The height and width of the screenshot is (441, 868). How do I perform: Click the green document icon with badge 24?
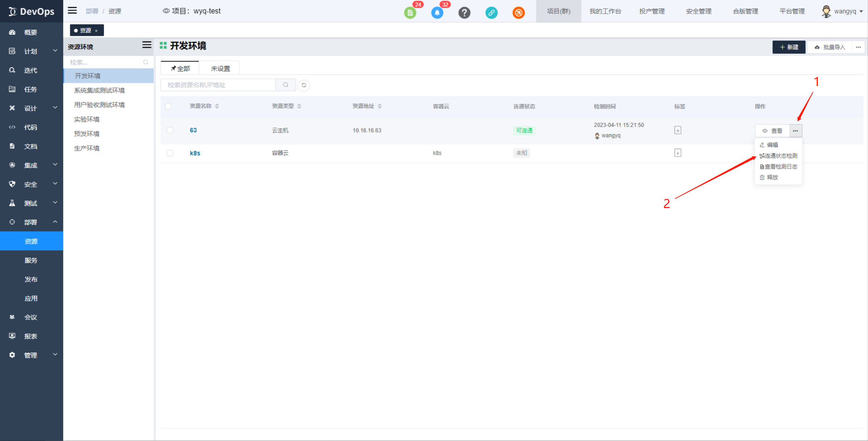(x=410, y=13)
